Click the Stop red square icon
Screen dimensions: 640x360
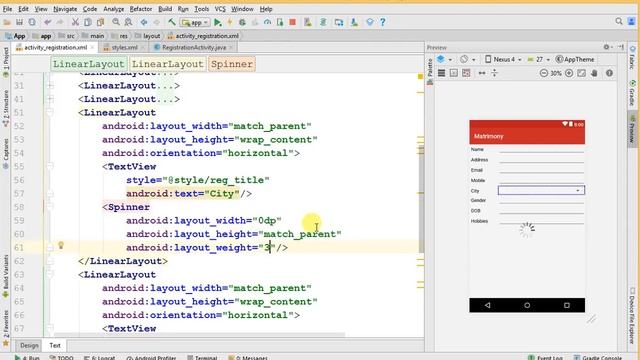tap(292, 22)
